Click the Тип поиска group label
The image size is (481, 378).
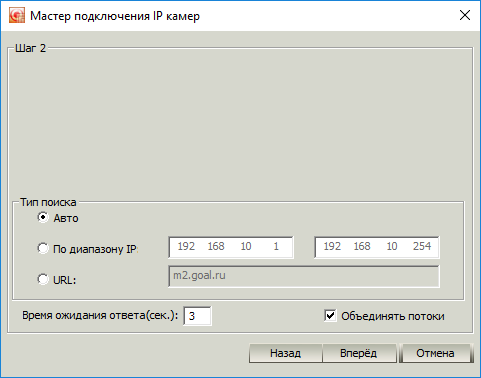point(48,202)
